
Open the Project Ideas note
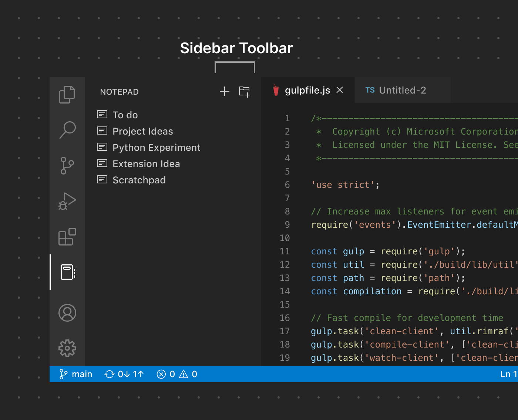143,131
